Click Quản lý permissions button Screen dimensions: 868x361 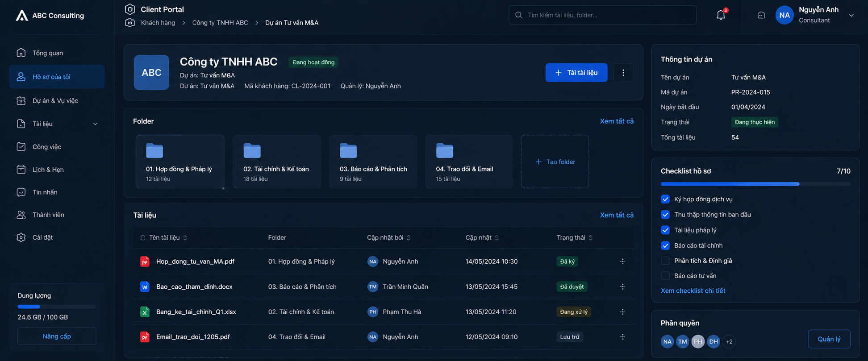(829, 339)
